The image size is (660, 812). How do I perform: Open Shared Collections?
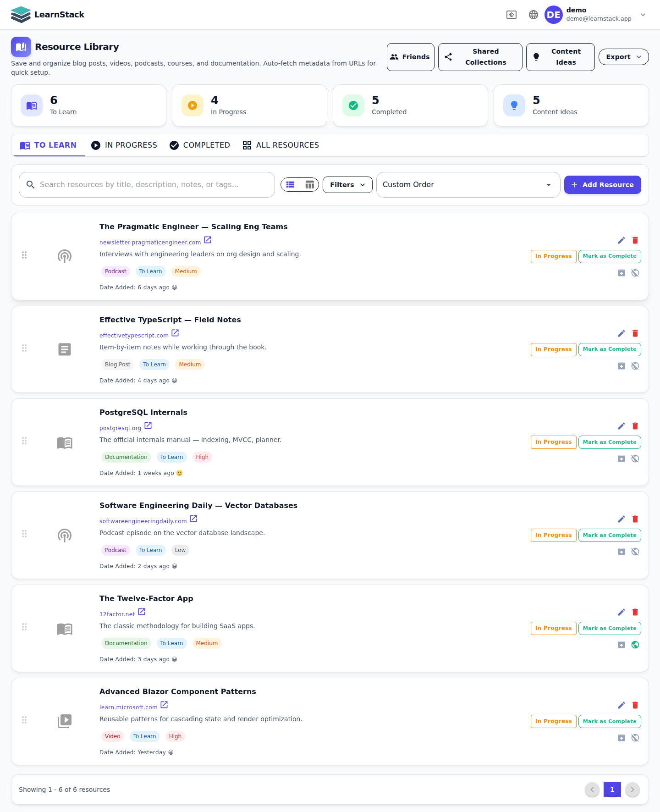tap(480, 57)
